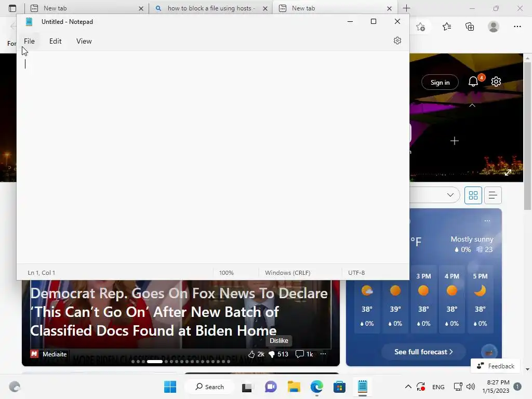Open clock and date 8:27 PM
The width and height of the screenshot is (532, 399).
(x=496, y=387)
